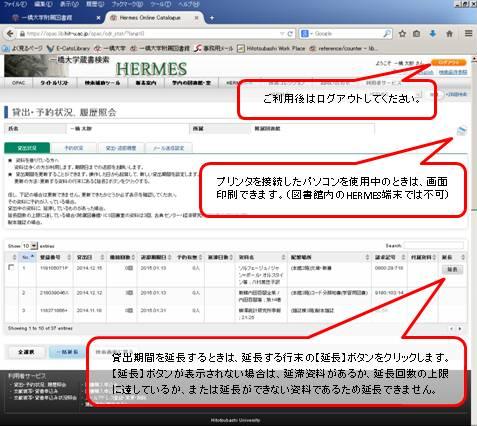Screen dimensions: 477x426
Task: Click the 一括延長 button
Action: point(67,352)
